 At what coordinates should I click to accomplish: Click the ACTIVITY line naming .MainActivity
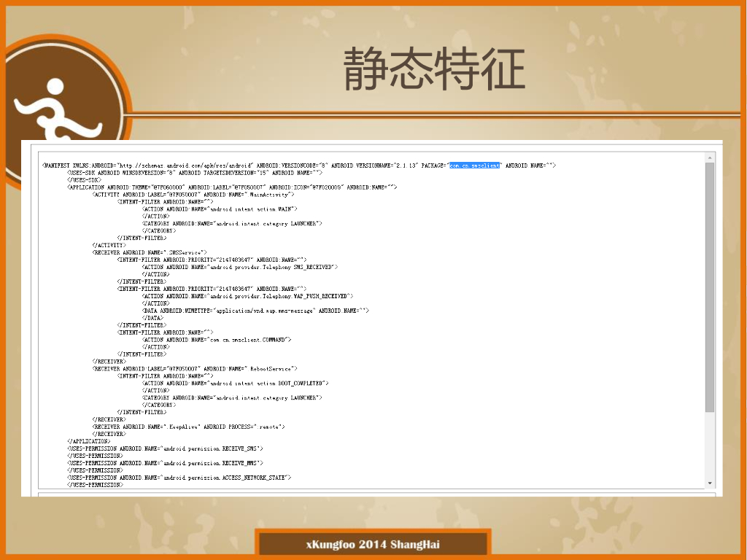[x=193, y=195]
